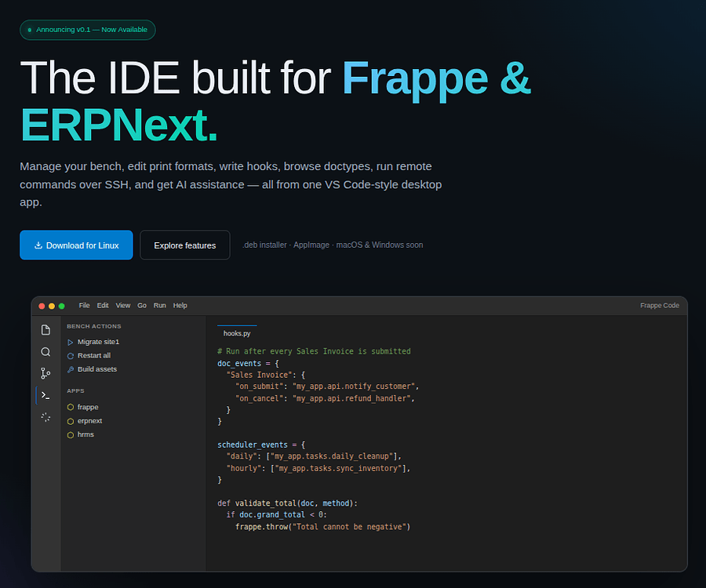Click the "on_cancel" code line
The width and height of the screenshot is (706, 588).
(x=325, y=398)
